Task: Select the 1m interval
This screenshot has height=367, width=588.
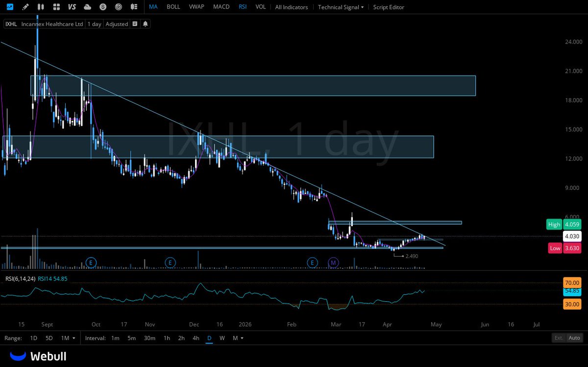Action: (x=115, y=338)
